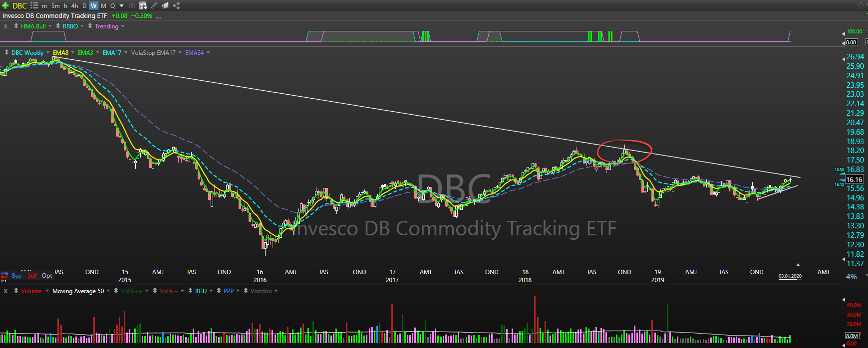Open the RBBO indicator dropdown
The image size is (868, 348).
click(x=82, y=26)
